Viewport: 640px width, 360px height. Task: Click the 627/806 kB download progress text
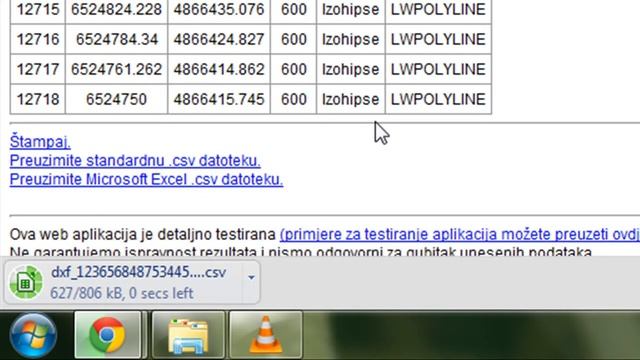tap(122, 293)
